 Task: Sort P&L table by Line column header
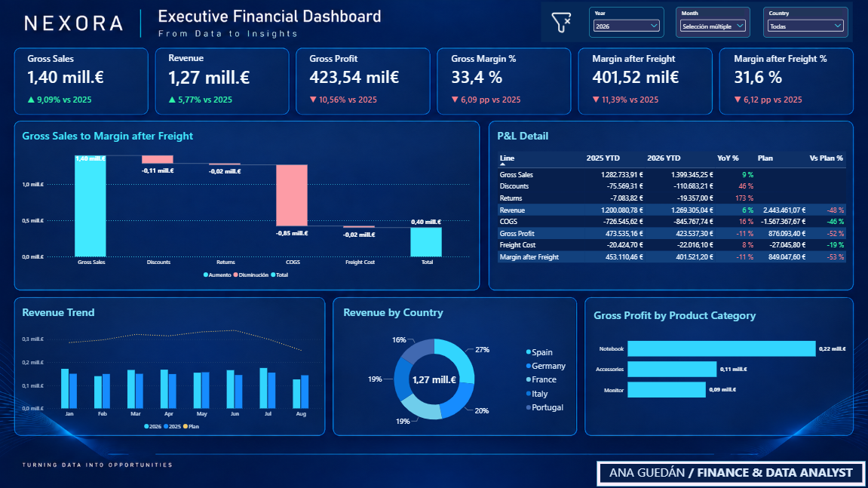pyautogui.click(x=507, y=158)
